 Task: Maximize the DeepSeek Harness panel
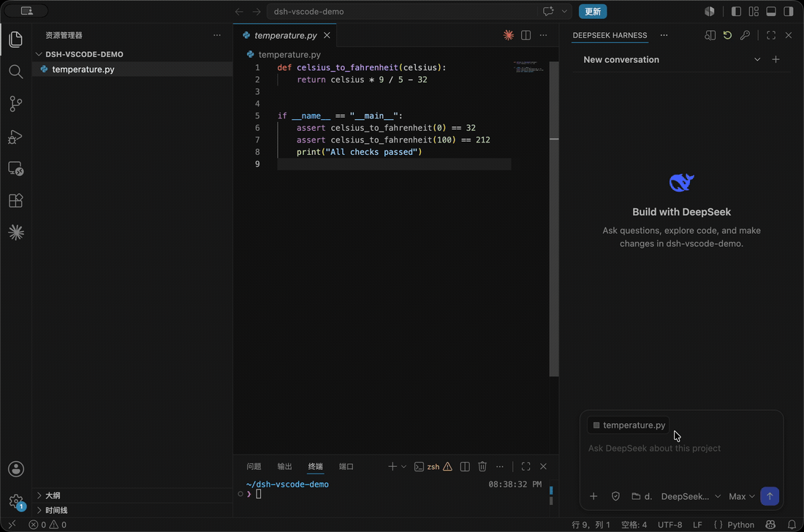pos(770,35)
